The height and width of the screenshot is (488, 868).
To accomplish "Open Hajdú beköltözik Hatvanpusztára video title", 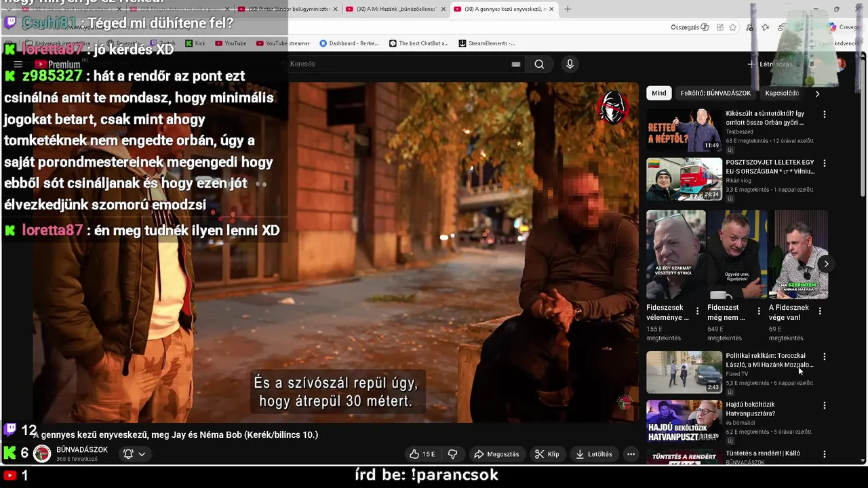I will [x=750, y=409].
